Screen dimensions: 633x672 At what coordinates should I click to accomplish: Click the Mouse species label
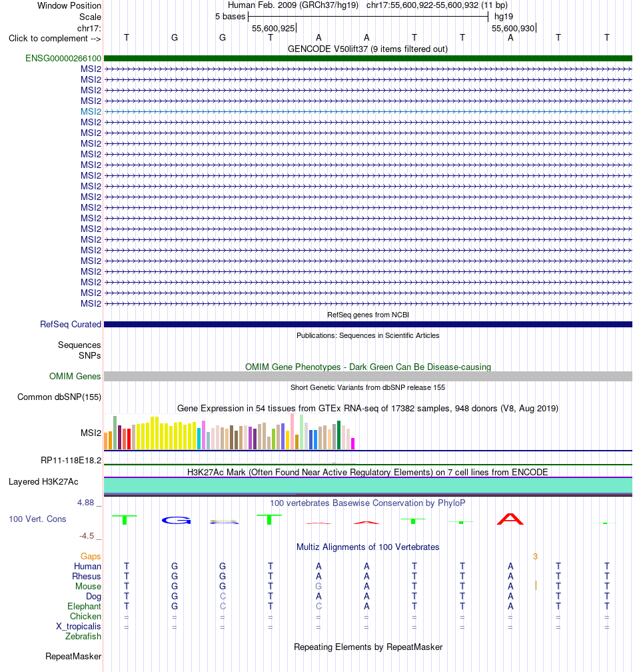pos(88,586)
